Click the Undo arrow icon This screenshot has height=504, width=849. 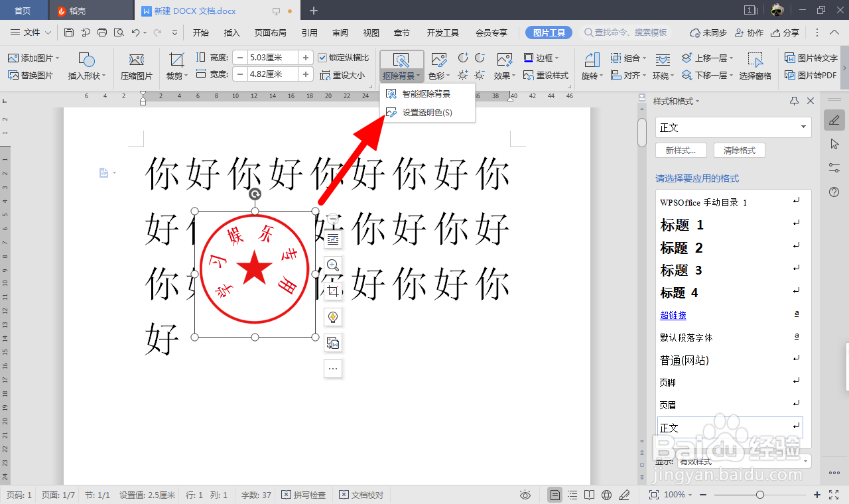135,32
